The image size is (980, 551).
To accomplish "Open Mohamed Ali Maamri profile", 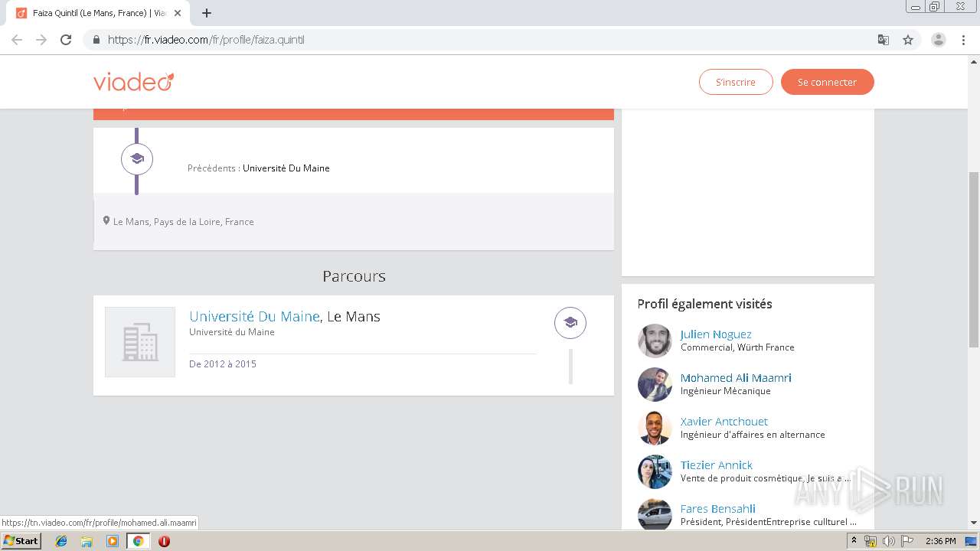I will click(x=736, y=378).
